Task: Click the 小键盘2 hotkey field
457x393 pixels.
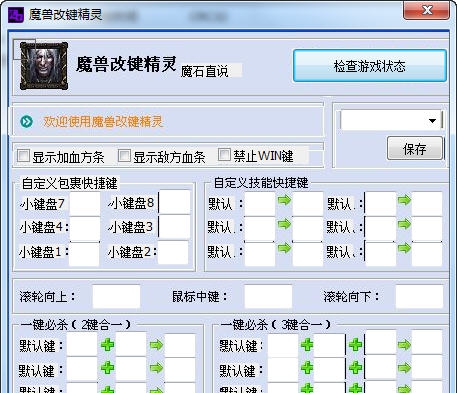Action: (173, 253)
